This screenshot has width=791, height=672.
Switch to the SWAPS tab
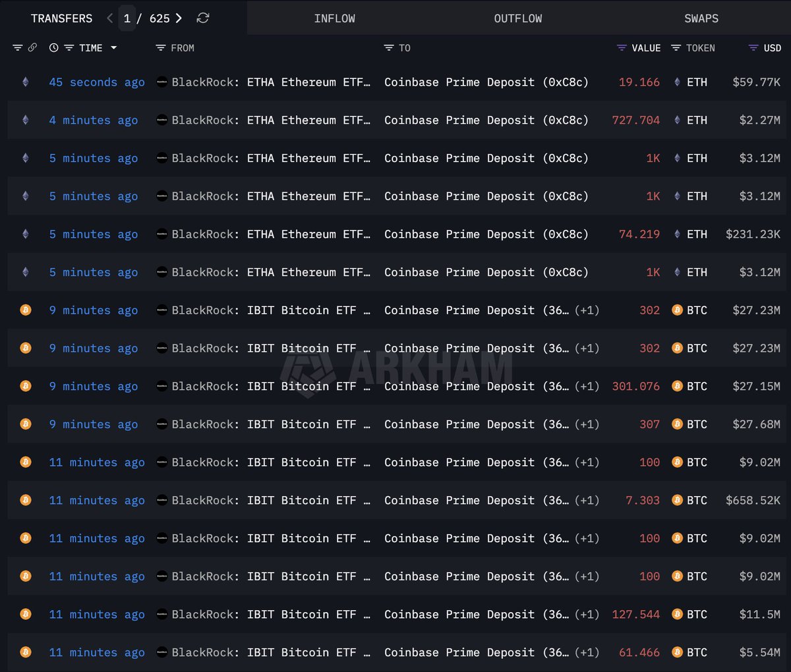click(x=701, y=18)
